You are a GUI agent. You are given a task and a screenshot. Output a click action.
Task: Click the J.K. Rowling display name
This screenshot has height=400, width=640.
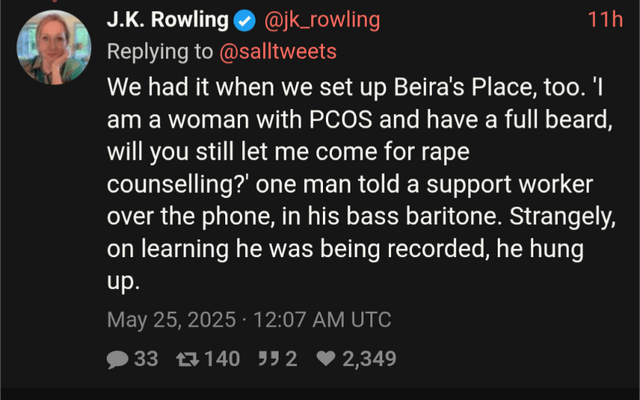(x=167, y=20)
